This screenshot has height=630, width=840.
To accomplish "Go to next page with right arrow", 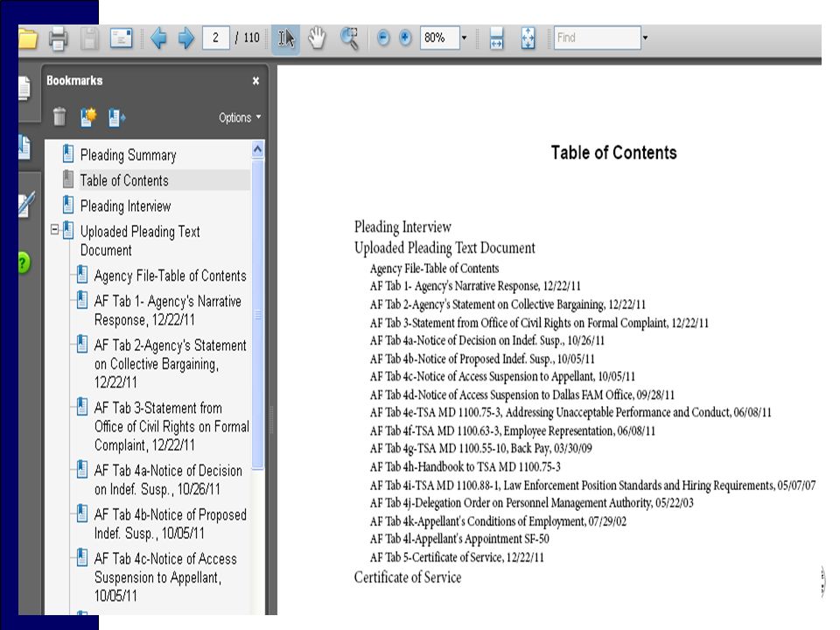I will click(x=185, y=38).
